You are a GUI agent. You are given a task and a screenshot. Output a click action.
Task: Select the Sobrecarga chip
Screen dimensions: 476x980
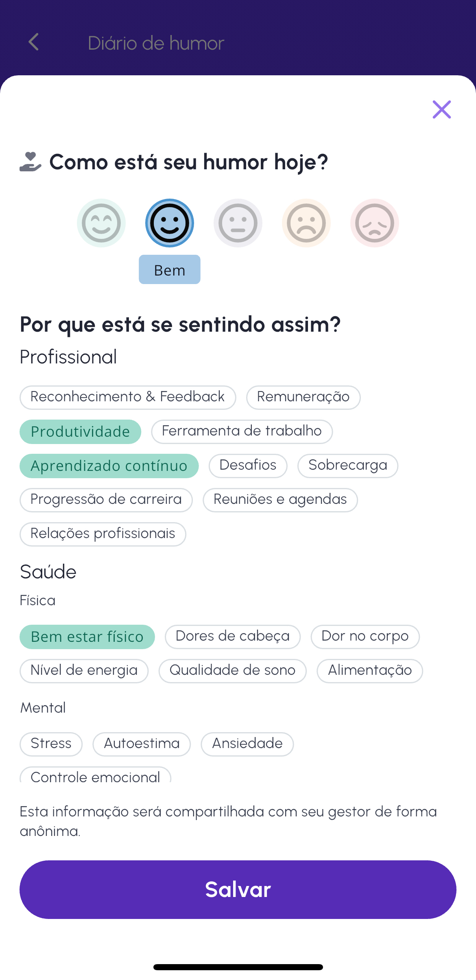348,466
